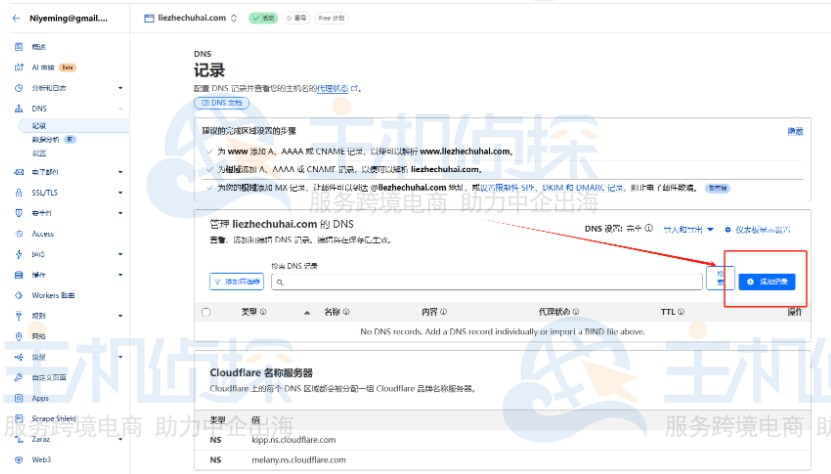
Task: Focus the search DNS records input field
Action: pos(487,282)
